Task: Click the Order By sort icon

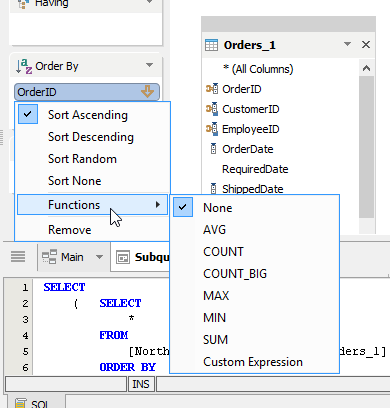Action: click(x=24, y=66)
